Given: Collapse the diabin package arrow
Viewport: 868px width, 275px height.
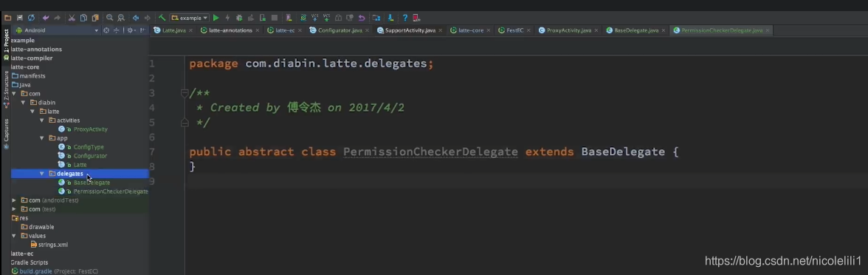Looking at the screenshot, I should point(24,103).
